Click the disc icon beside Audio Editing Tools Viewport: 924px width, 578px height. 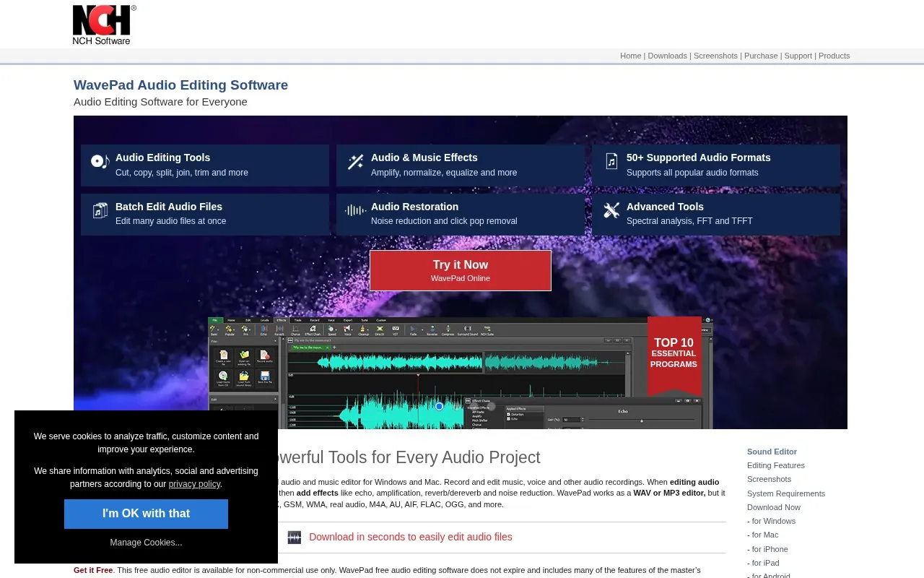[100, 162]
